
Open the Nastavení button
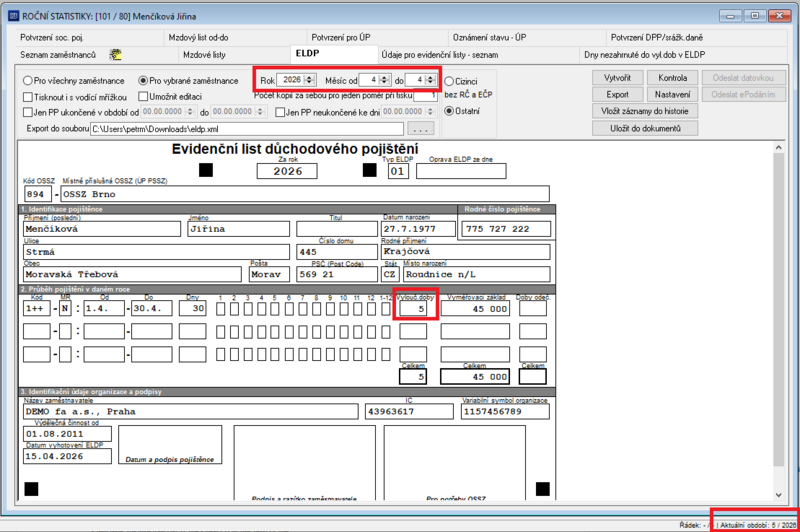click(672, 94)
